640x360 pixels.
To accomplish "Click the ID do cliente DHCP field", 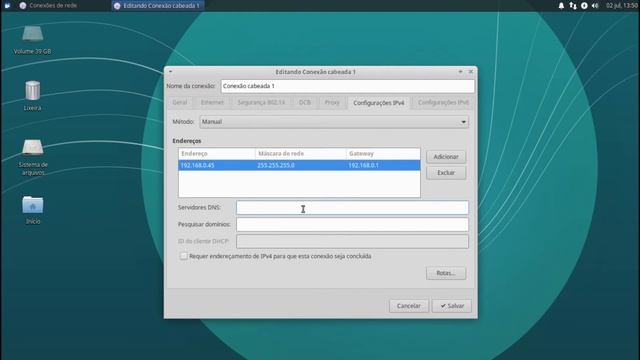I will 352,241.
